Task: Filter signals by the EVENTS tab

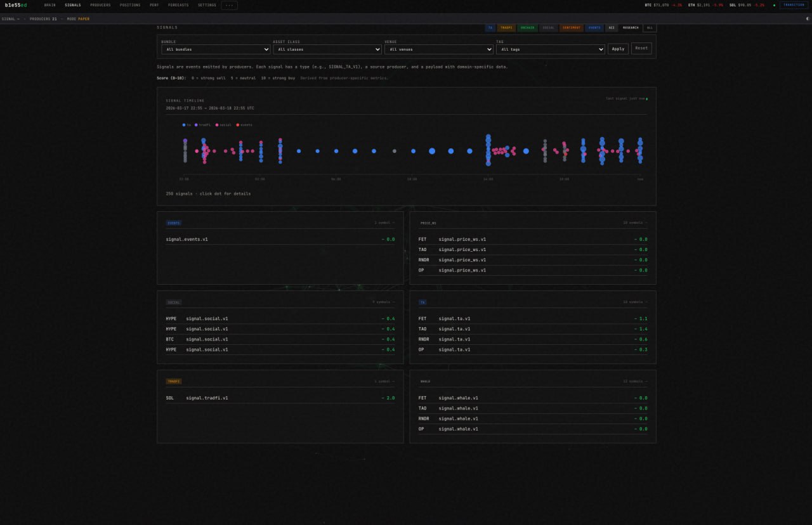Action: pyautogui.click(x=594, y=28)
